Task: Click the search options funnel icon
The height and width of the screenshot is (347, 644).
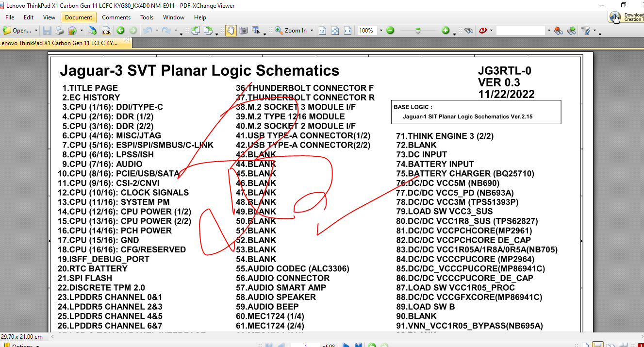Action: [586, 31]
